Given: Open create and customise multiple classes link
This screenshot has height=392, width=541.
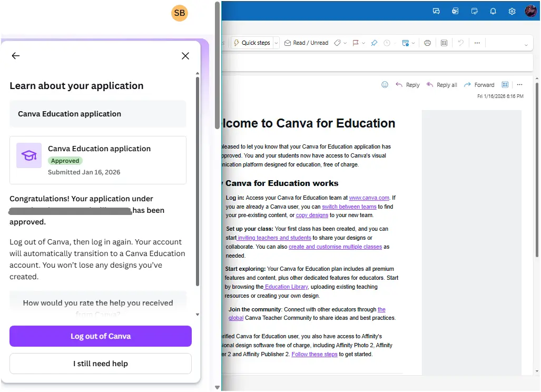Looking at the screenshot, I should (336, 247).
